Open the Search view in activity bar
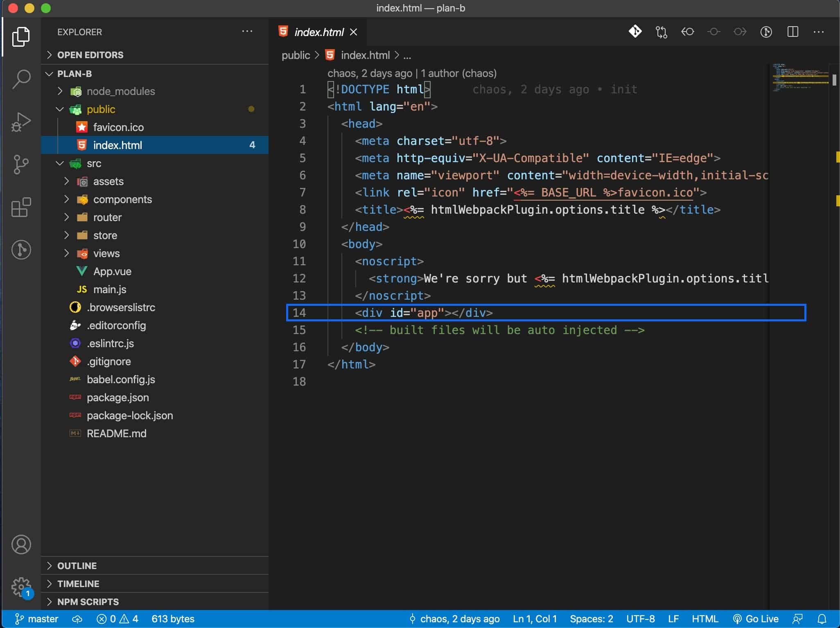This screenshot has height=628, width=840. [x=21, y=79]
